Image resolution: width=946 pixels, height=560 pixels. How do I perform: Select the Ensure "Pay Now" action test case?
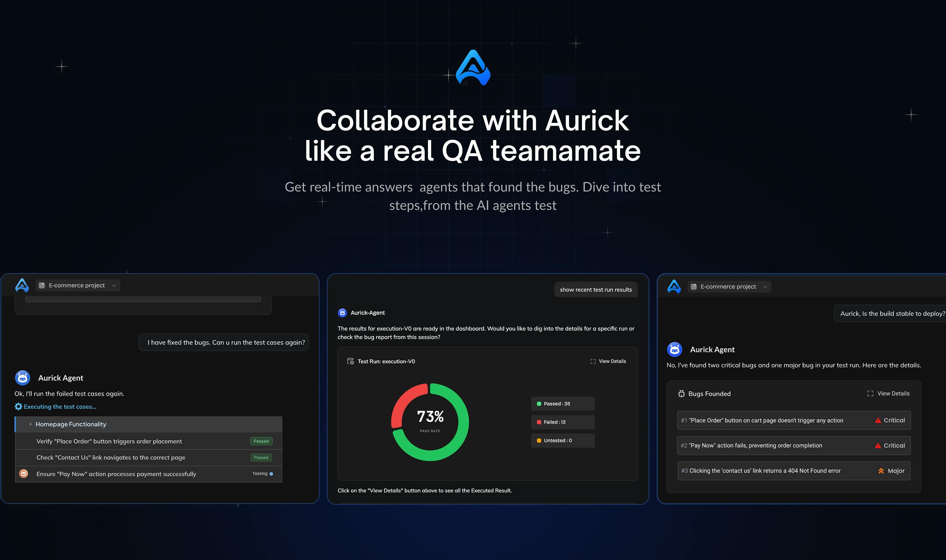point(148,474)
